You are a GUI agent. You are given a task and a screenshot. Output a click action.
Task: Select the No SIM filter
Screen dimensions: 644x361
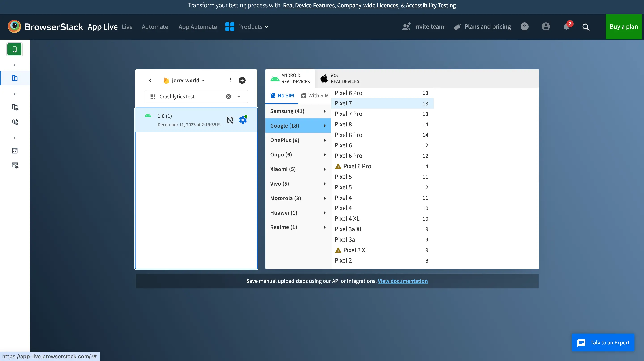(282, 96)
